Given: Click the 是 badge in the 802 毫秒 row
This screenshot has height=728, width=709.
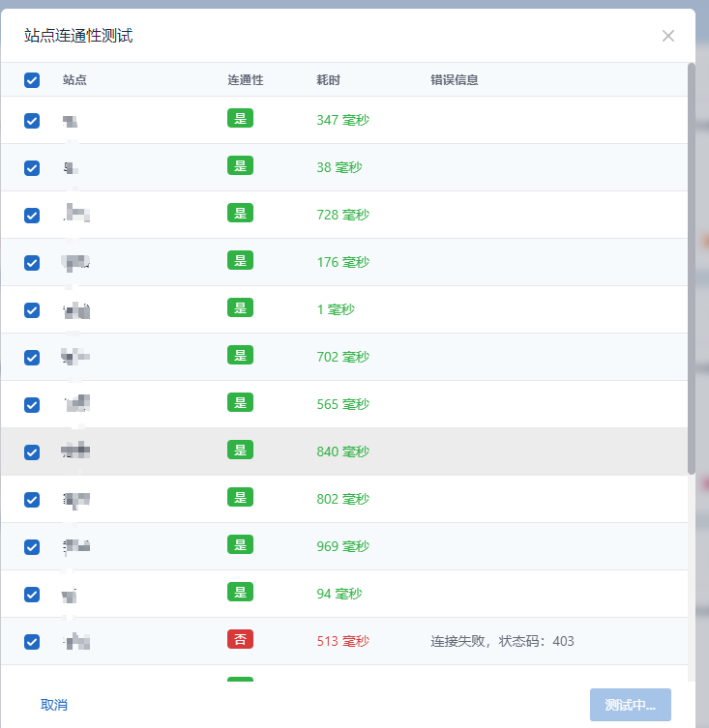Looking at the screenshot, I should point(240,497).
